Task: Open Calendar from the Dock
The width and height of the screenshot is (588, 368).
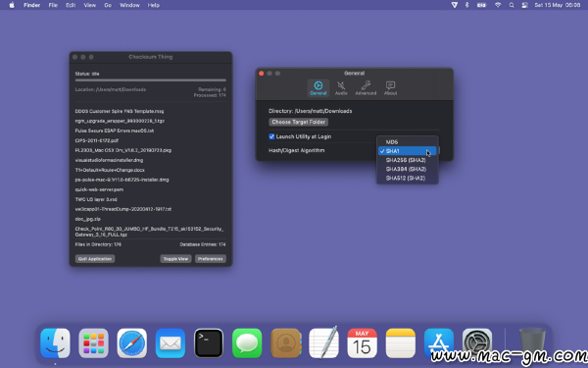Action: [x=362, y=343]
